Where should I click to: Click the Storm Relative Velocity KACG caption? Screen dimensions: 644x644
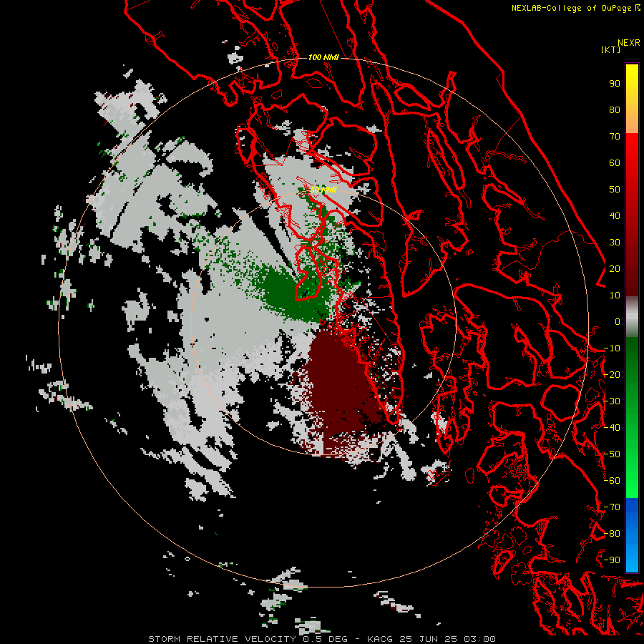321,639
